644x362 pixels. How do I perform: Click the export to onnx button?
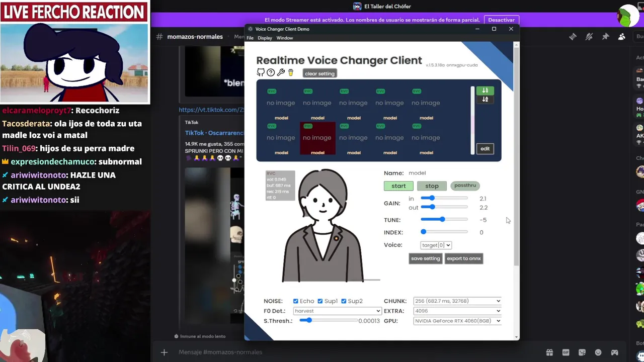coord(464,258)
